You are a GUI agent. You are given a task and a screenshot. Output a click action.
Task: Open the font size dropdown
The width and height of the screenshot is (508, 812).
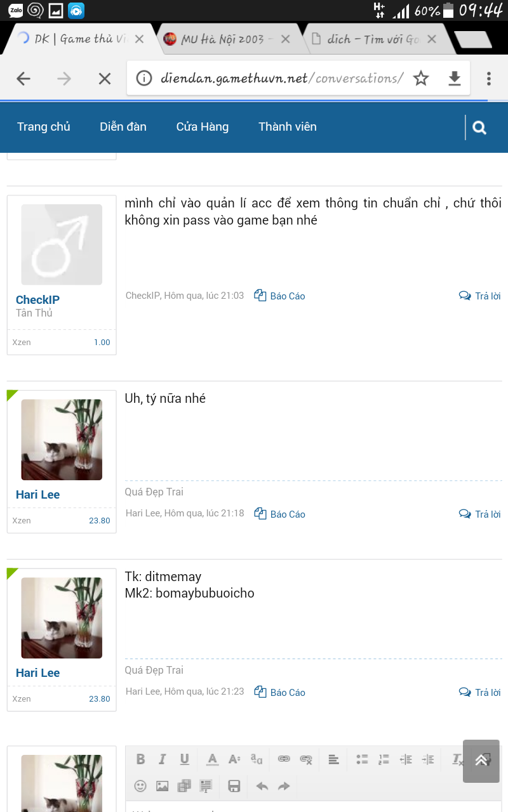point(234,759)
